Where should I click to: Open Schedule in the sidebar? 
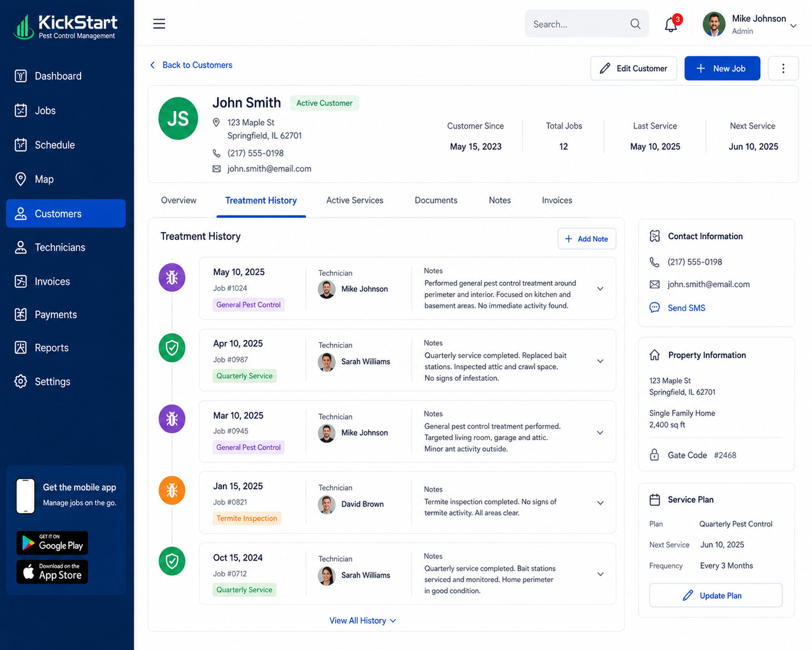coord(65,145)
